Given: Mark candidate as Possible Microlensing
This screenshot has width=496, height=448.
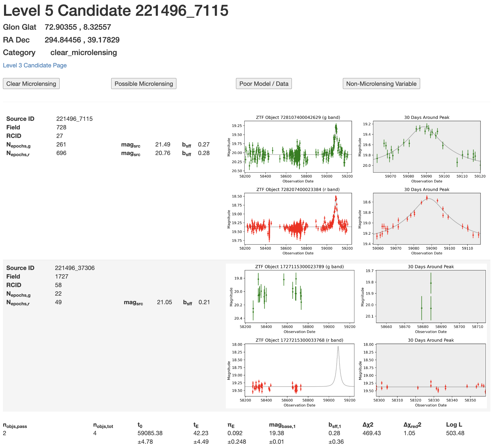Looking at the screenshot, I should 144,84.
